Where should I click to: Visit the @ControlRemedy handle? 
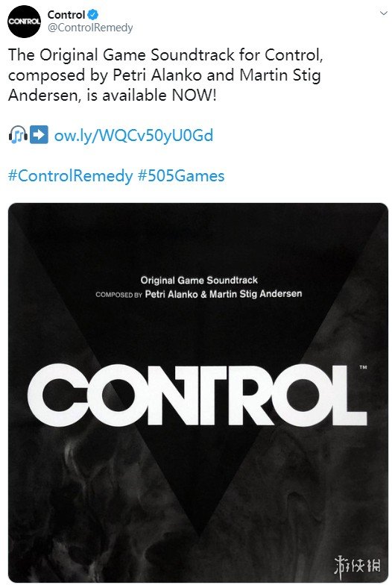coord(90,28)
